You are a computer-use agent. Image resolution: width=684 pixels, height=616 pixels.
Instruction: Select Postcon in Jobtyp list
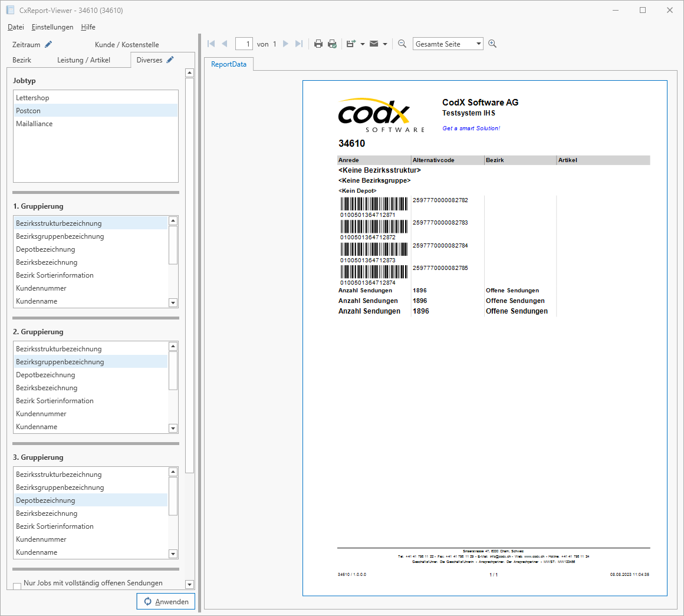click(96, 111)
